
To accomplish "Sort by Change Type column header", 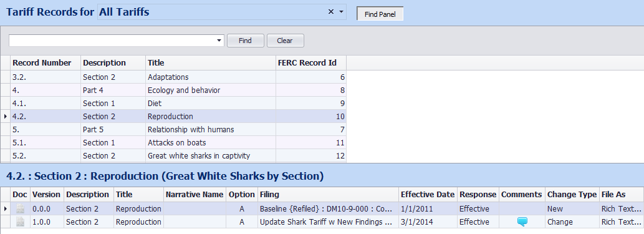I will coord(572,195).
